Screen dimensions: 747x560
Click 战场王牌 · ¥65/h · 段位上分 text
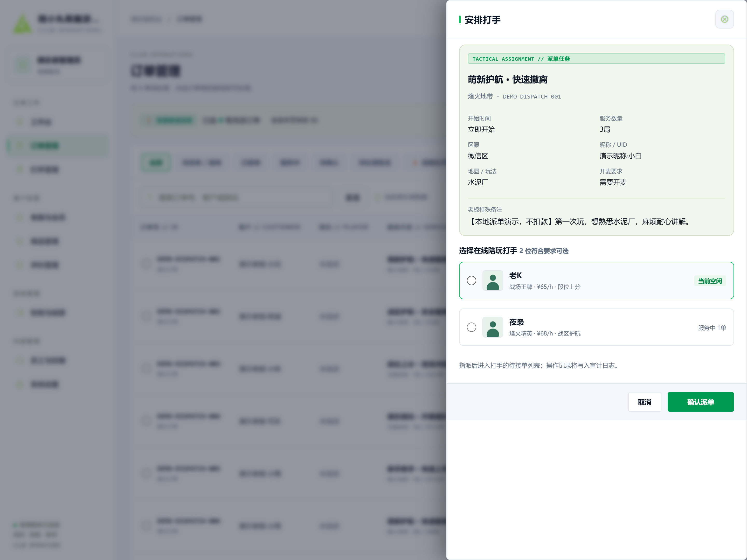pos(545,287)
